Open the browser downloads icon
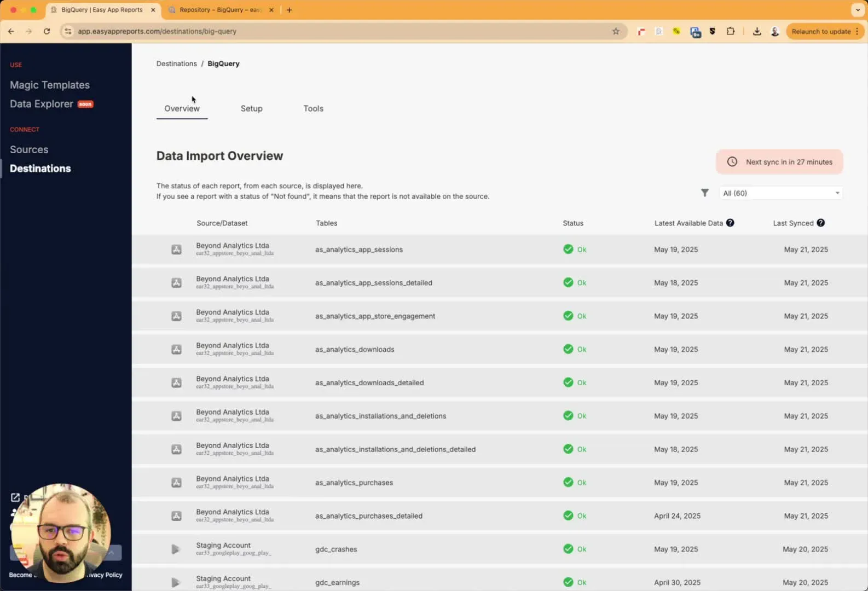The height and width of the screenshot is (591, 868). [757, 31]
